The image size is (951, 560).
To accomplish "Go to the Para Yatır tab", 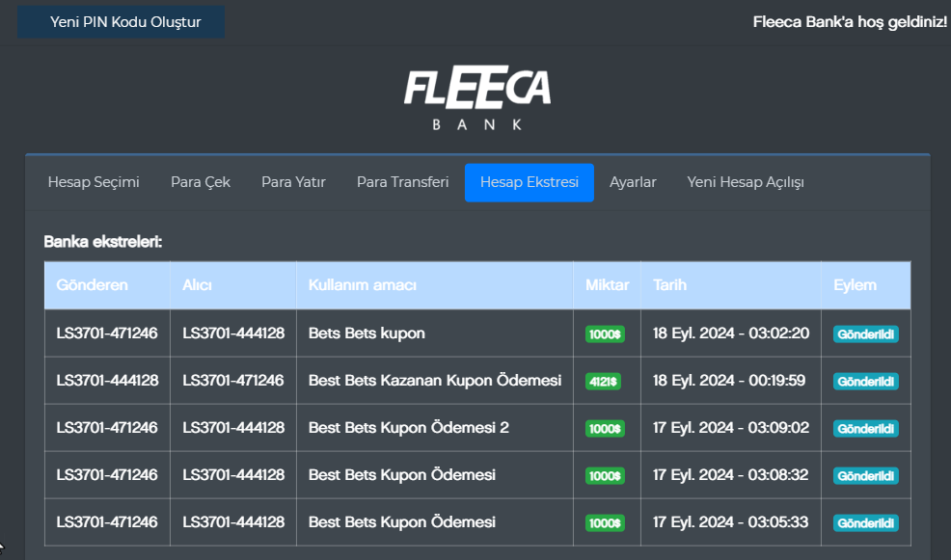I will point(293,182).
